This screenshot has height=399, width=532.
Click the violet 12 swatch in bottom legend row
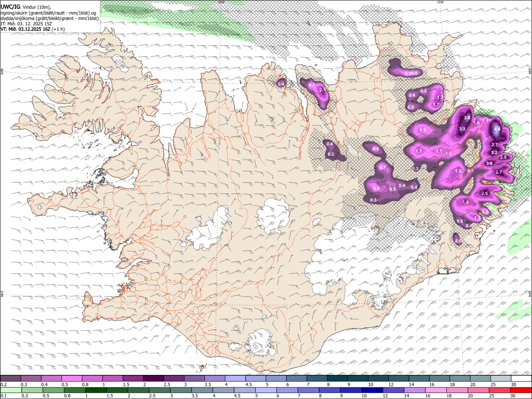click(393, 390)
